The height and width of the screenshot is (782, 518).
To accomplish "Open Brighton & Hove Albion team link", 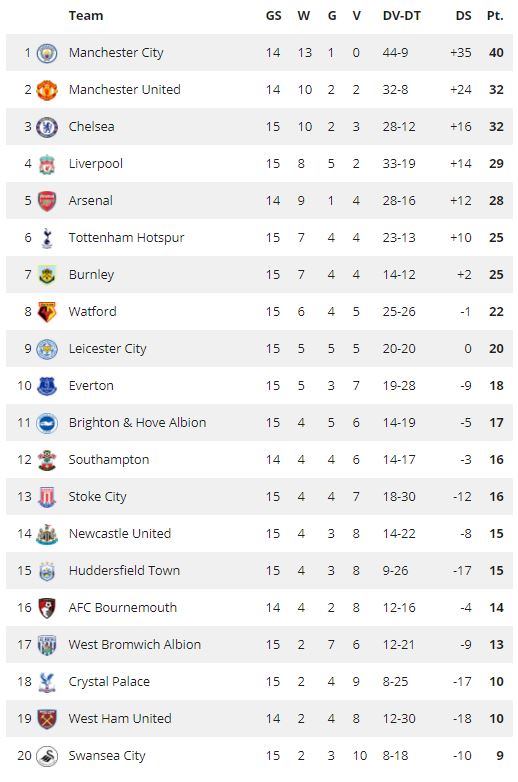I will coord(137,422).
